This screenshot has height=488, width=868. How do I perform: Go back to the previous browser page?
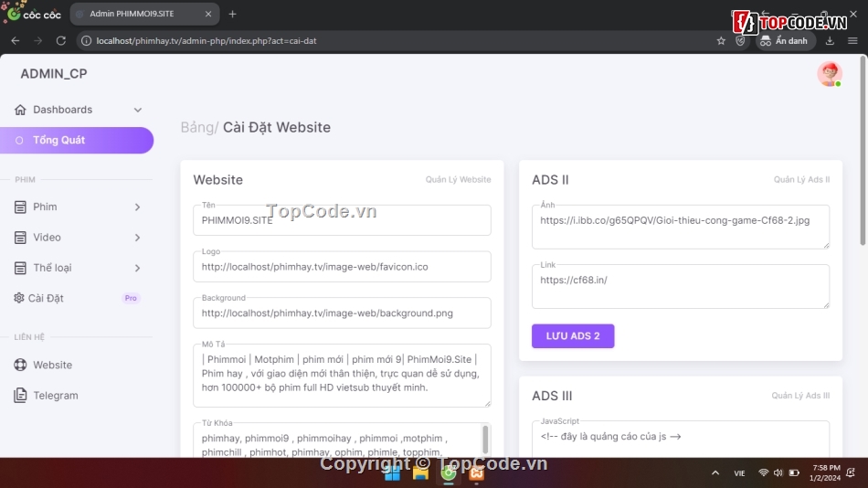[x=15, y=41]
